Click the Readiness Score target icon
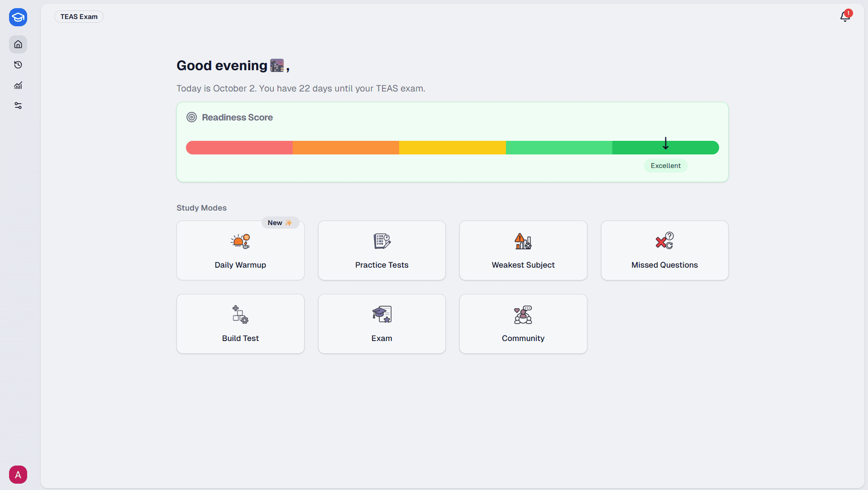This screenshot has width=868, height=490. [x=191, y=117]
